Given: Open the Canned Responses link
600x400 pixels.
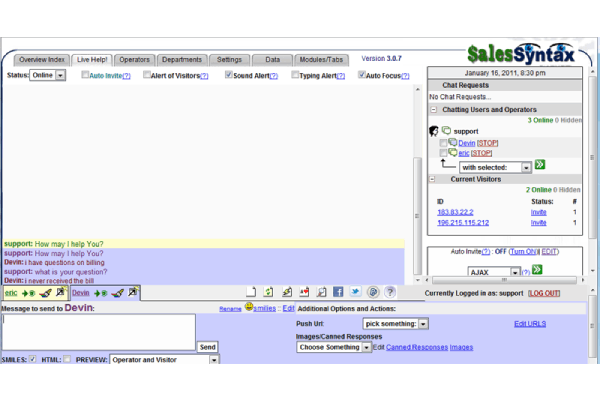Looking at the screenshot, I should point(417,347).
